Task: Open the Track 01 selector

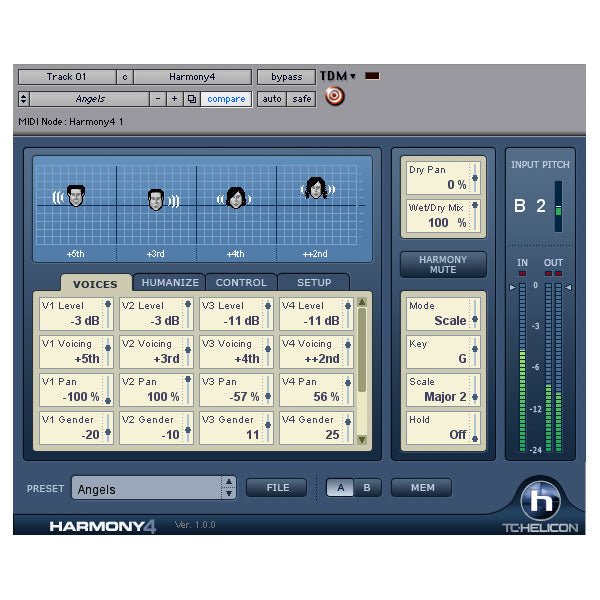Action: (x=67, y=77)
